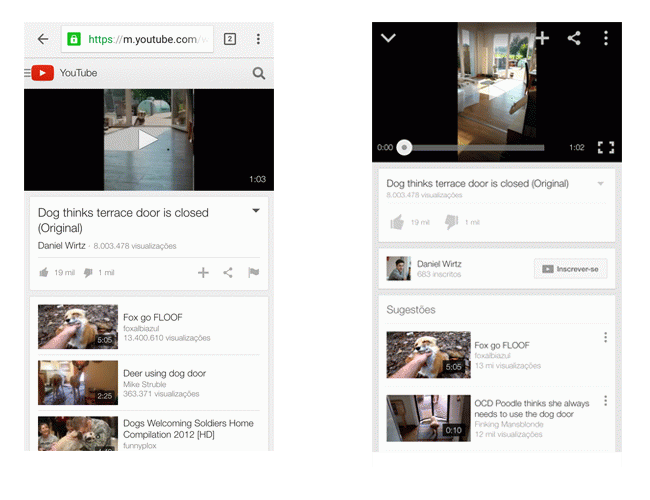Viewport: 650px width, 500px height.
Task: Click the middle of the video progress bar
Action: tap(474, 148)
